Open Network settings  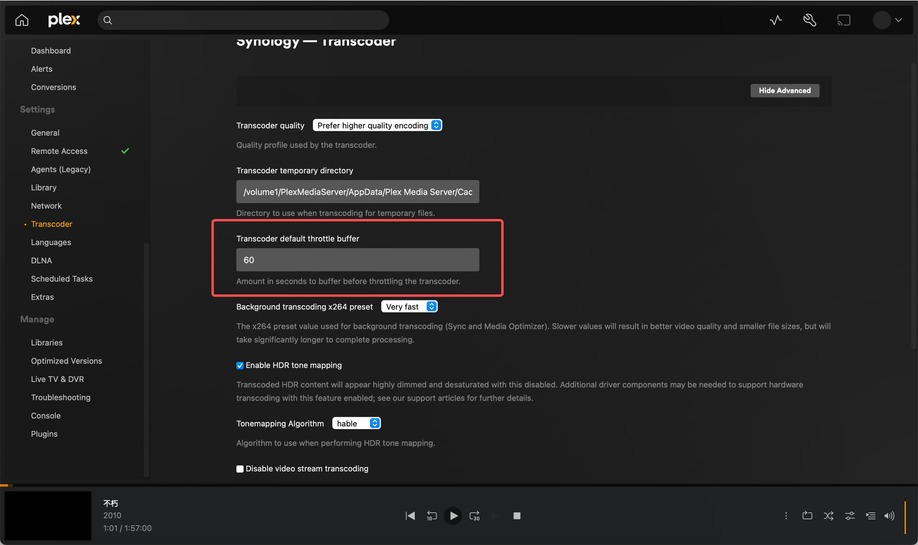coord(46,206)
